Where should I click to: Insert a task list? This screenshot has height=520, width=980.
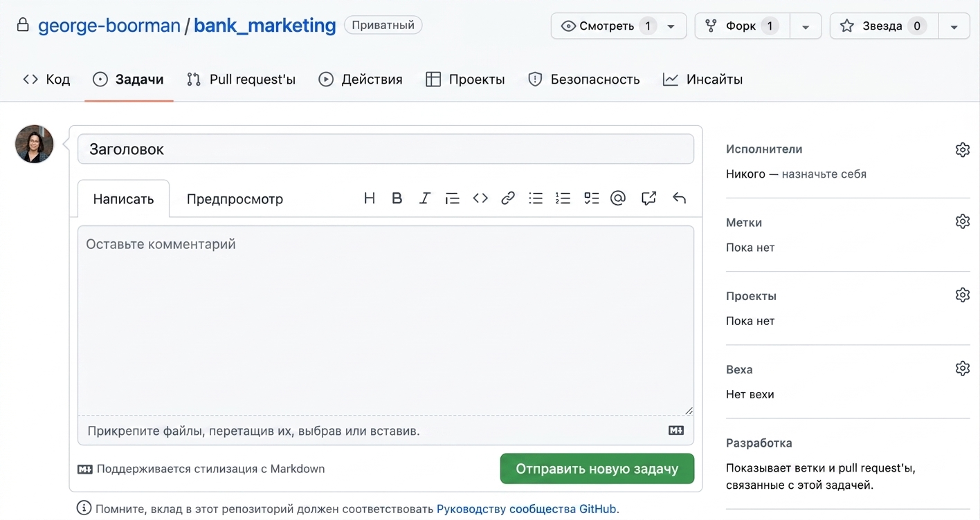[x=591, y=198]
